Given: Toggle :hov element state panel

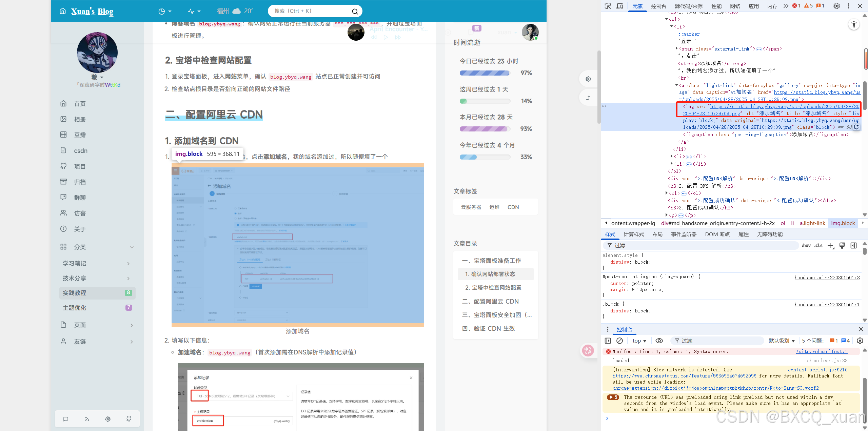Looking at the screenshot, I should (806, 245).
